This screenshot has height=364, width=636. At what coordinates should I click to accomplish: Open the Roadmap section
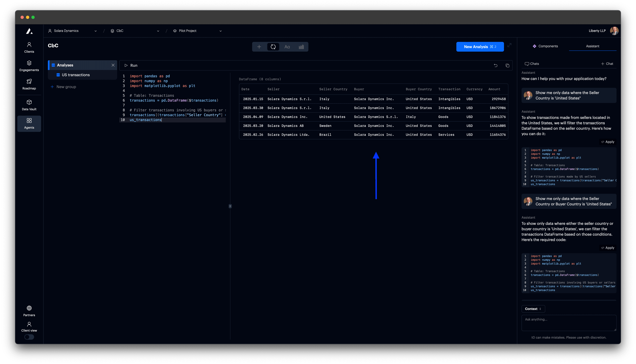29,84
